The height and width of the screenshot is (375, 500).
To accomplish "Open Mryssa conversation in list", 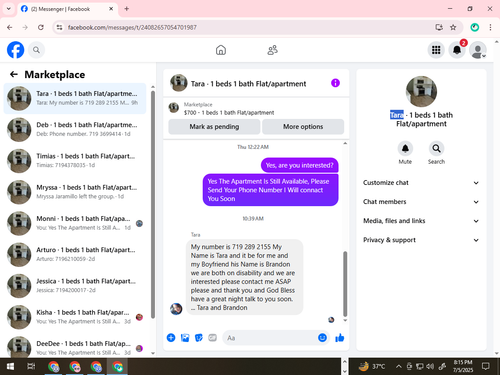I will (75, 192).
